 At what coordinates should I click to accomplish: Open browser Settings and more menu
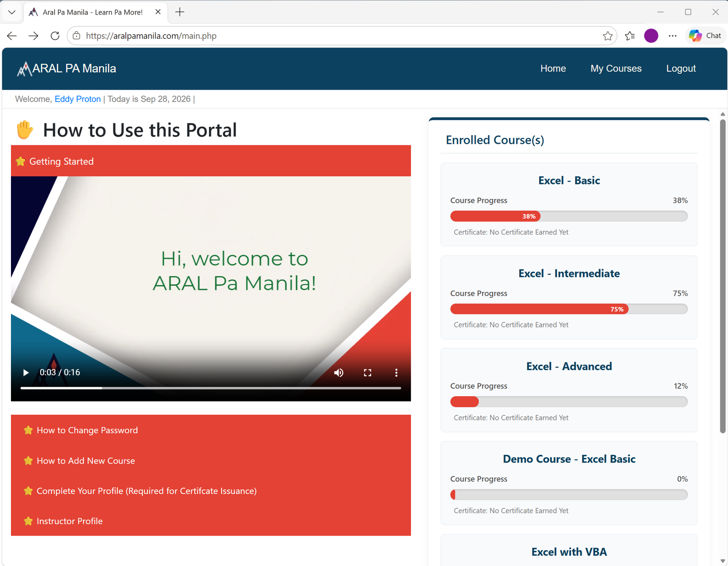[x=672, y=36]
